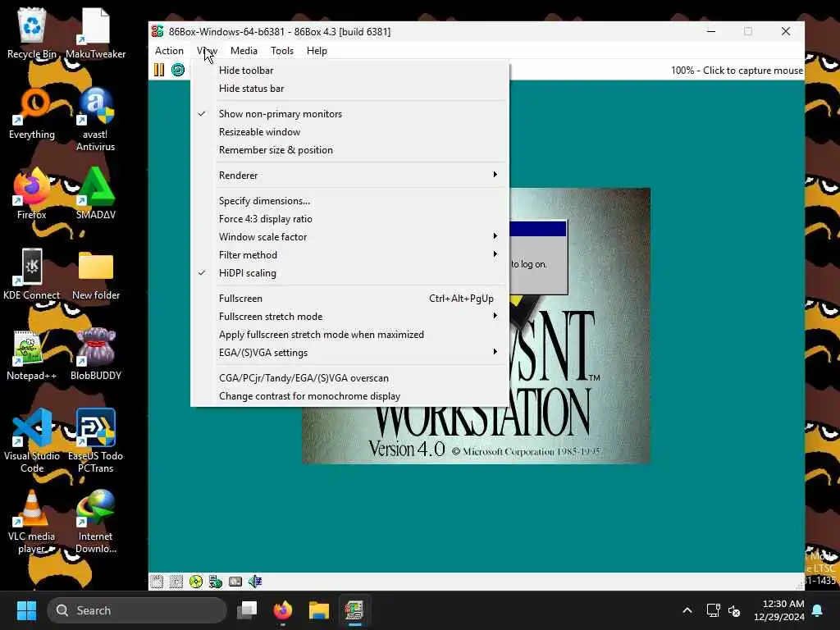Viewport: 840px width, 630px height.
Task: Toggle Show non-primary monitors option
Action: [349, 113]
